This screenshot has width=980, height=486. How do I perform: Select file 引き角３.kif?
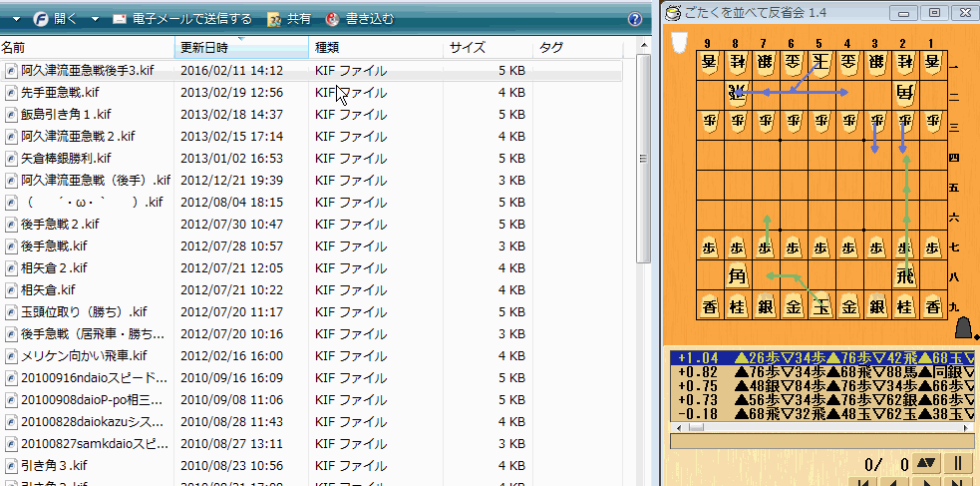[x=54, y=466]
